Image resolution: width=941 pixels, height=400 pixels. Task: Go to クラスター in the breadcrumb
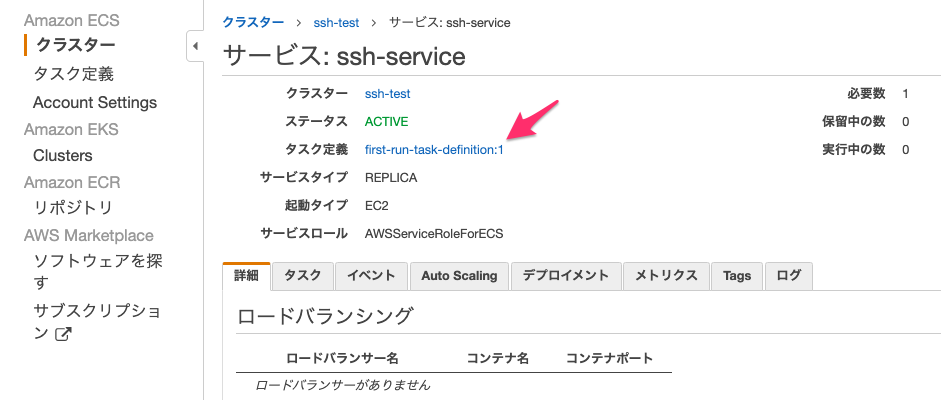[x=253, y=23]
